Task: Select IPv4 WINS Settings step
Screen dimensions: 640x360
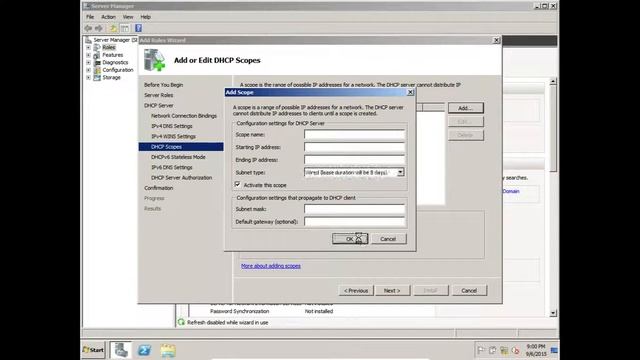Action: 173,136
